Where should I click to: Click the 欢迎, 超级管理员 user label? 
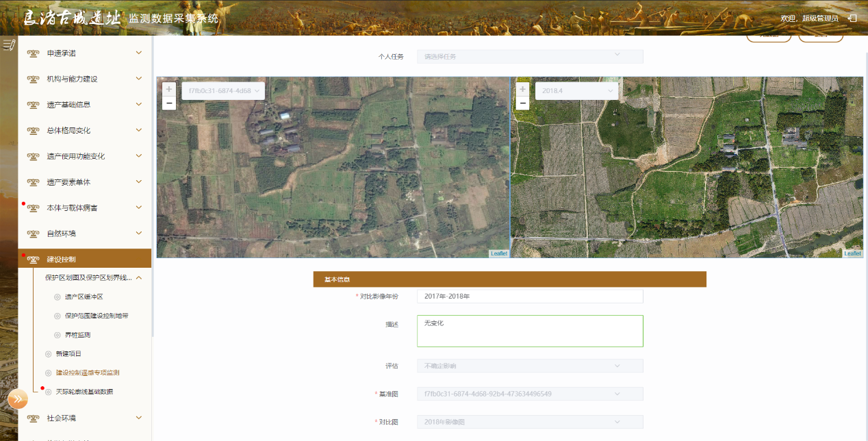coord(809,18)
